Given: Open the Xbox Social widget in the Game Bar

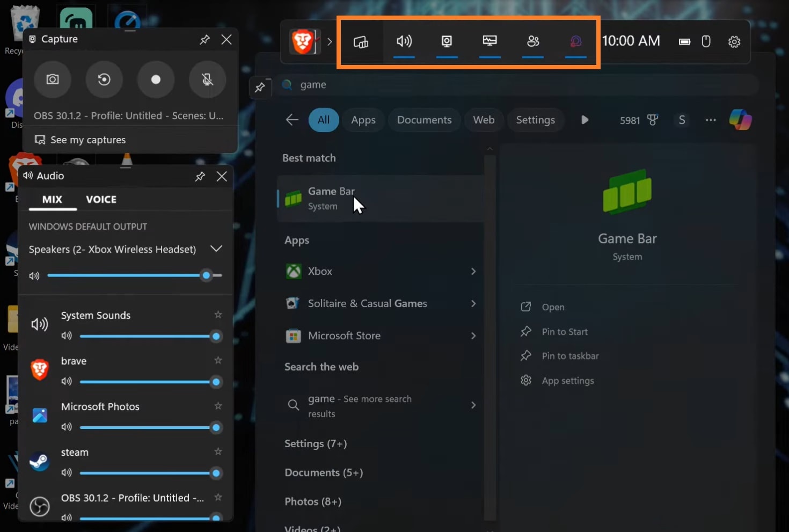Looking at the screenshot, I should (533, 41).
